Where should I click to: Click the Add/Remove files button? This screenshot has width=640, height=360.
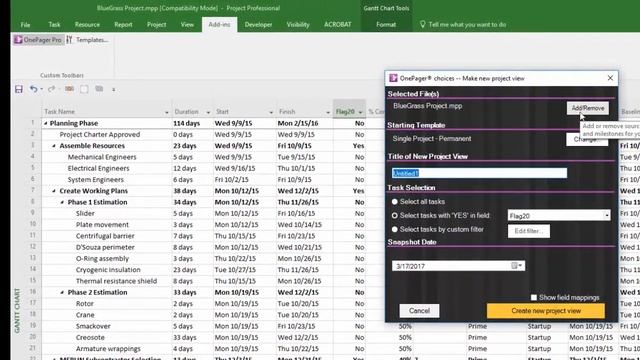tap(588, 108)
